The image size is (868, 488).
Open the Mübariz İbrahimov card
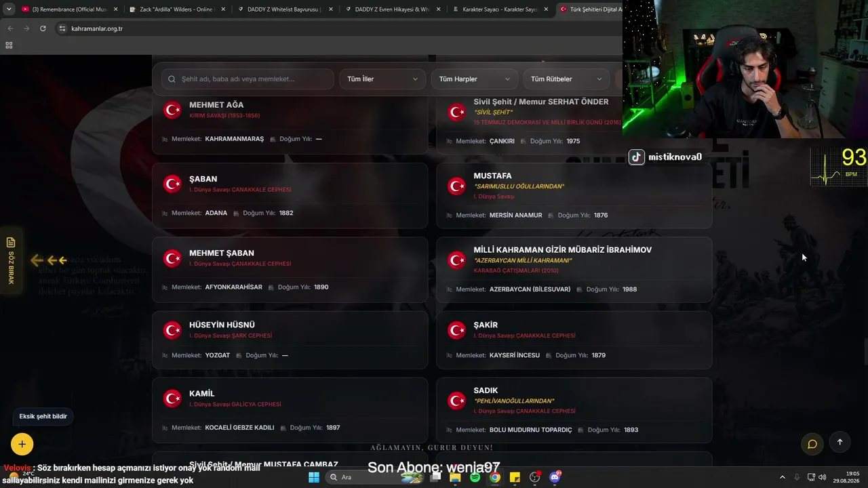pos(574,269)
